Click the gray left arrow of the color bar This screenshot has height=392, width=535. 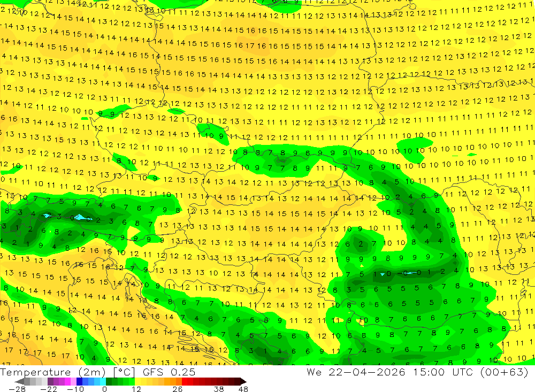(19, 381)
